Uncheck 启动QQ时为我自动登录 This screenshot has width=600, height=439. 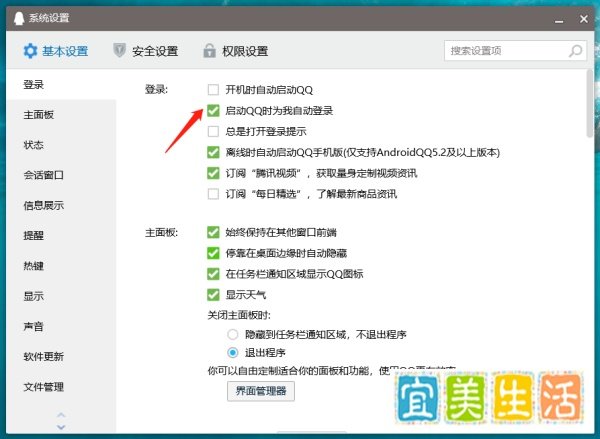pos(213,111)
